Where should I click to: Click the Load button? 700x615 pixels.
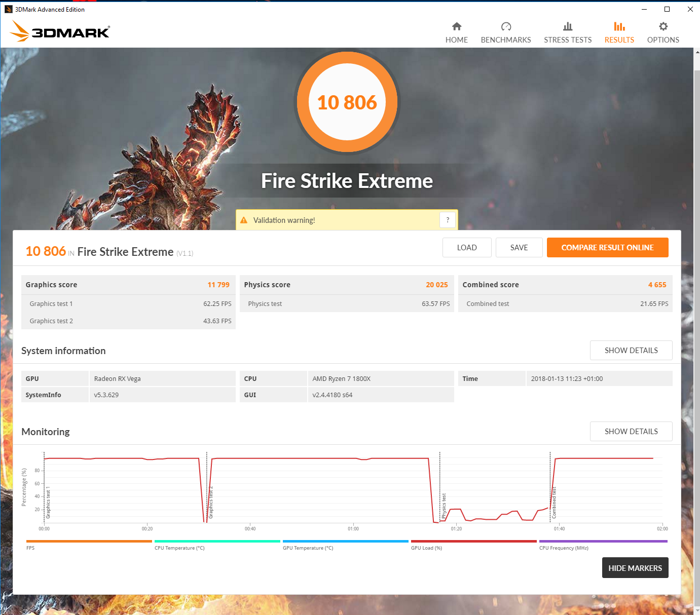(x=467, y=247)
